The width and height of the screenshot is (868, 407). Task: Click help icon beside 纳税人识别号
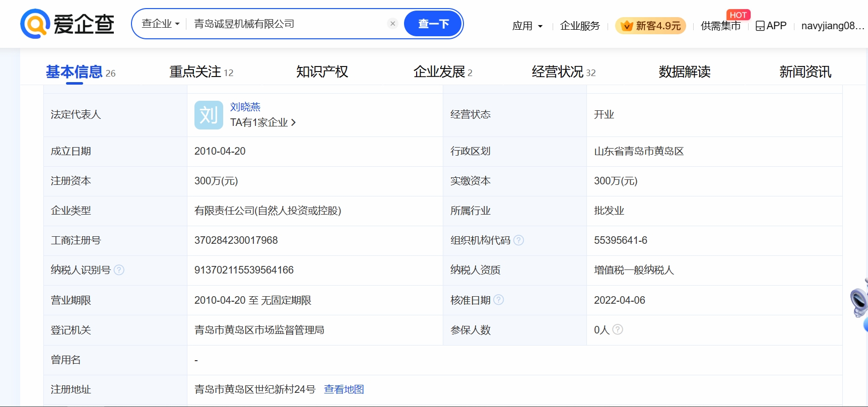click(119, 270)
